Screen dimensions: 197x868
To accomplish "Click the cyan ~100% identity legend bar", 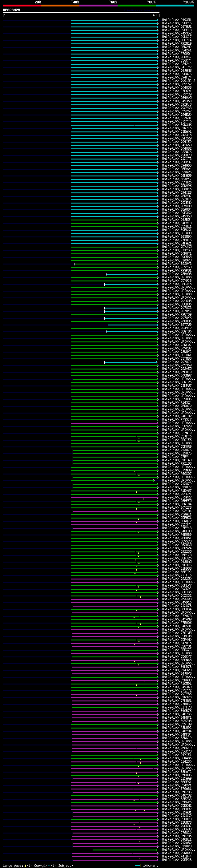I will [175, 6].
